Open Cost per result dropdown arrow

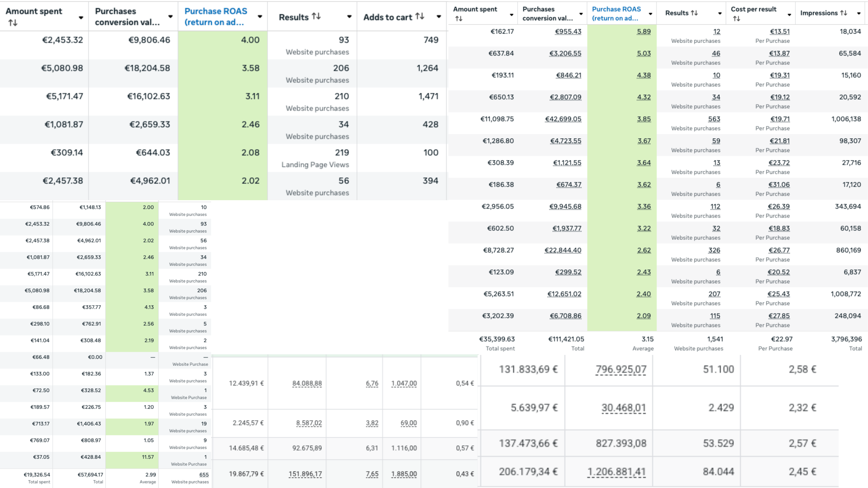coord(789,14)
